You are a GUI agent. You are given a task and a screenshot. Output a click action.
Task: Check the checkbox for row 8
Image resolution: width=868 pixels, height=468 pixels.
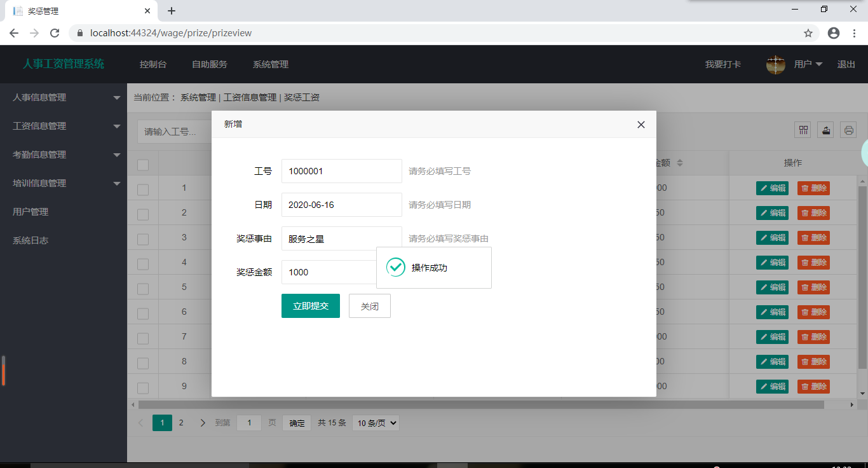pos(143,363)
